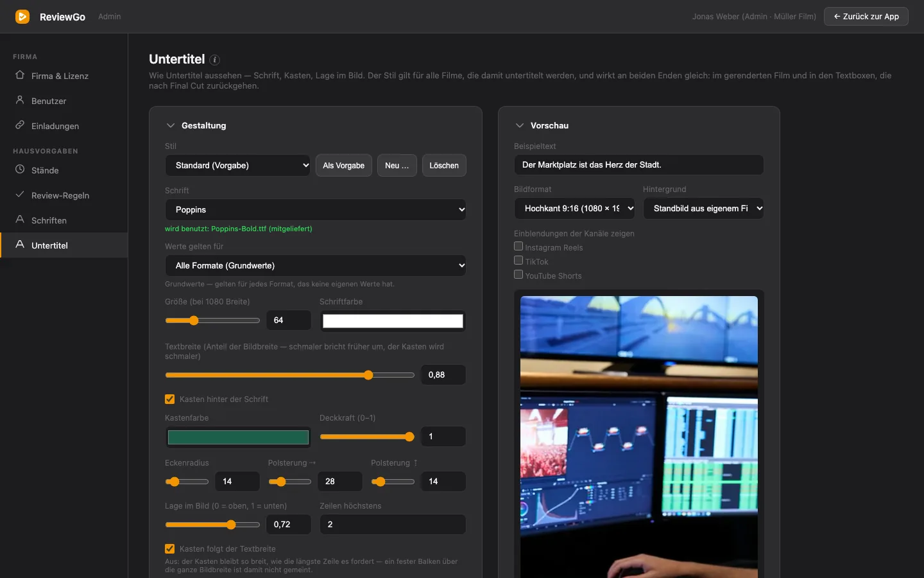The image size is (924, 578).
Task: Go to Benutzer in sidebar
Action: tap(64, 101)
